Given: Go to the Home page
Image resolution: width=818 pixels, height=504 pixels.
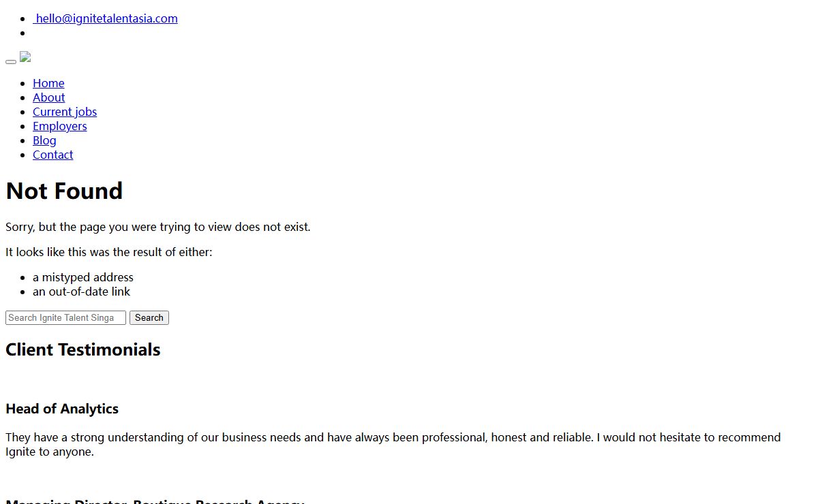Looking at the screenshot, I should coord(48,83).
